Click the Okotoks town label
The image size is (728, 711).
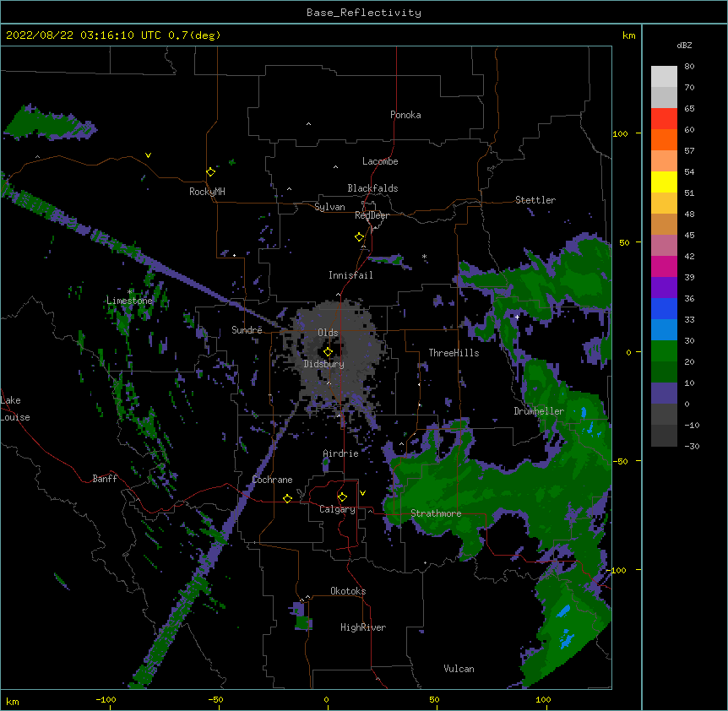[x=348, y=591]
